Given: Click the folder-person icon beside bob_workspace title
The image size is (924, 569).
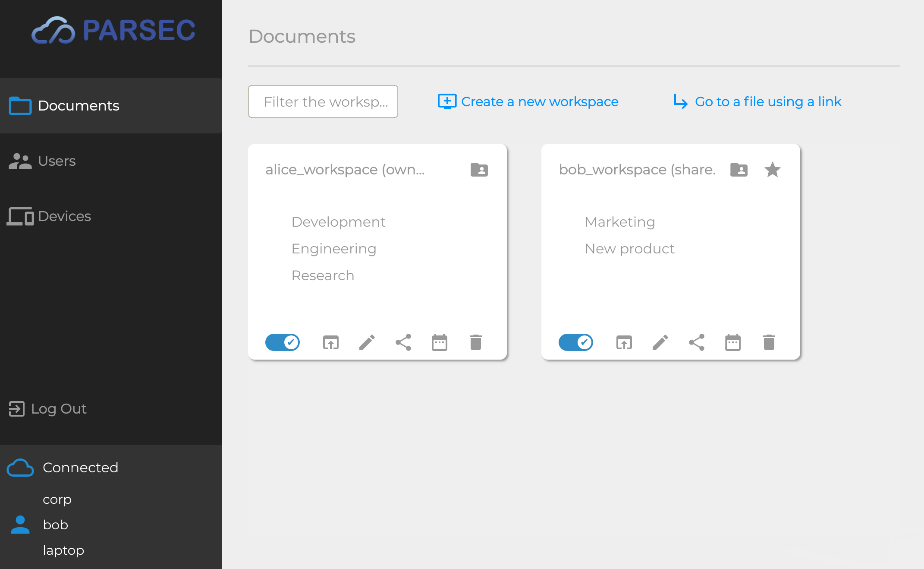Looking at the screenshot, I should (x=739, y=170).
